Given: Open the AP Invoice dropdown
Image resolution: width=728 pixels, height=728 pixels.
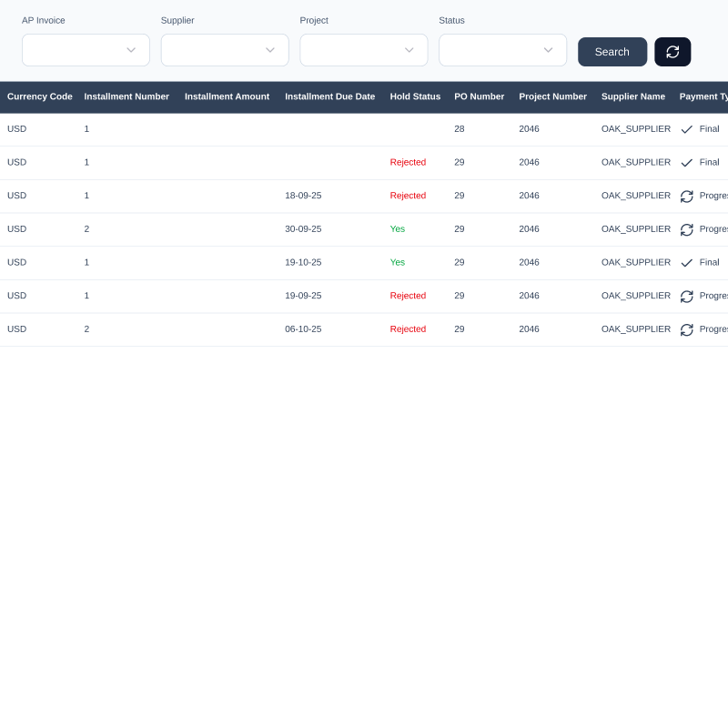Looking at the screenshot, I should [x=86, y=50].
